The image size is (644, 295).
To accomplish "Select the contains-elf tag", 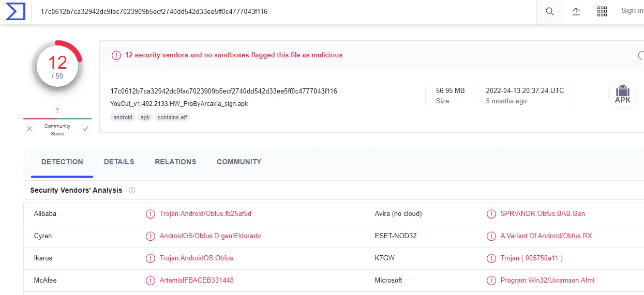I will [x=173, y=117].
